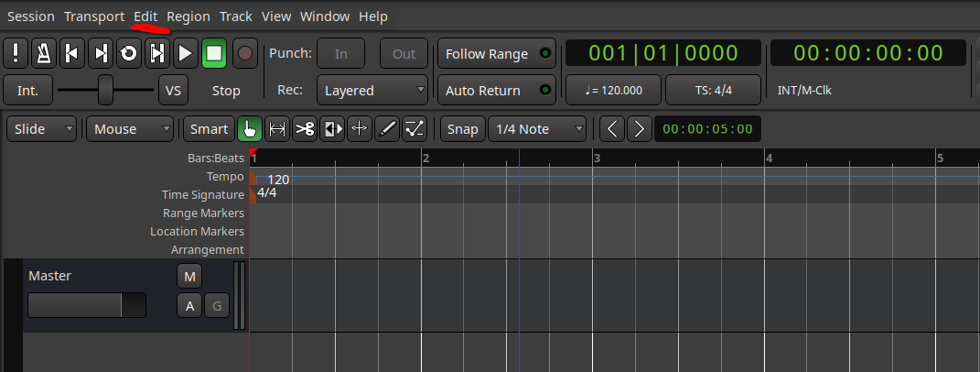Image resolution: width=980 pixels, height=372 pixels.
Task: Expand the 1/4 Note grid dropdown
Action: (537, 129)
